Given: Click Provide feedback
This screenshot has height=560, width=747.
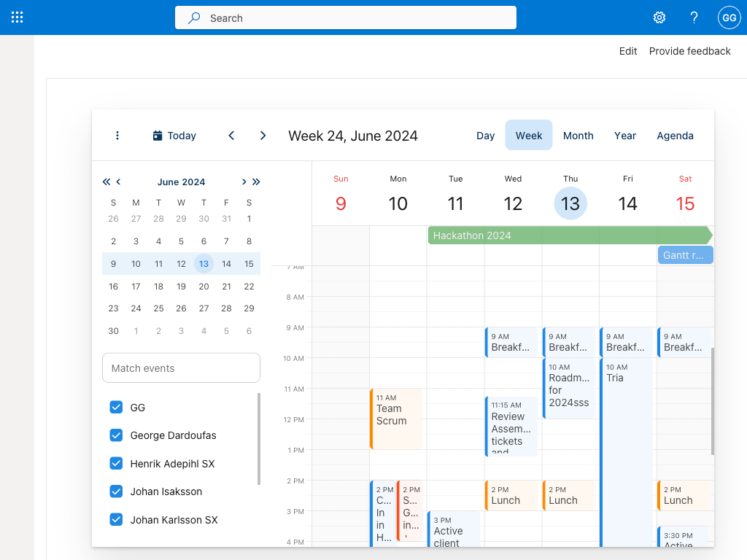Looking at the screenshot, I should (x=689, y=51).
